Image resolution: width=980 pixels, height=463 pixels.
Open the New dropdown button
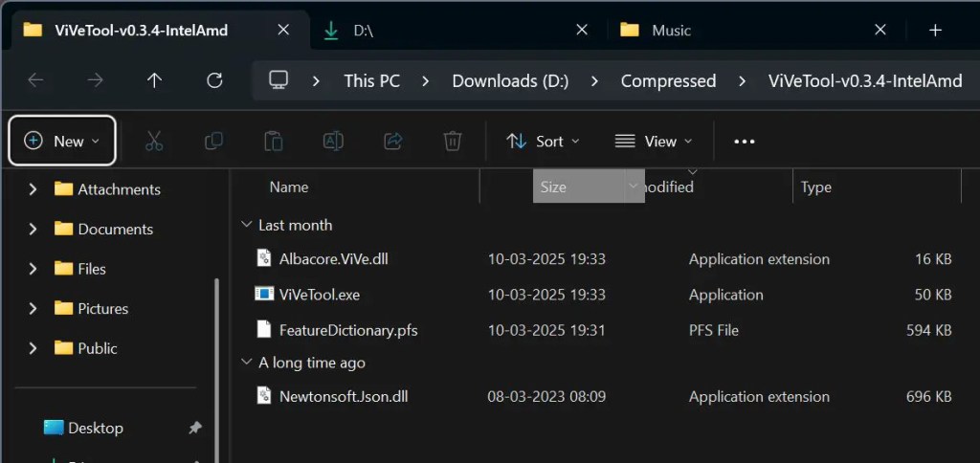click(62, 142)
